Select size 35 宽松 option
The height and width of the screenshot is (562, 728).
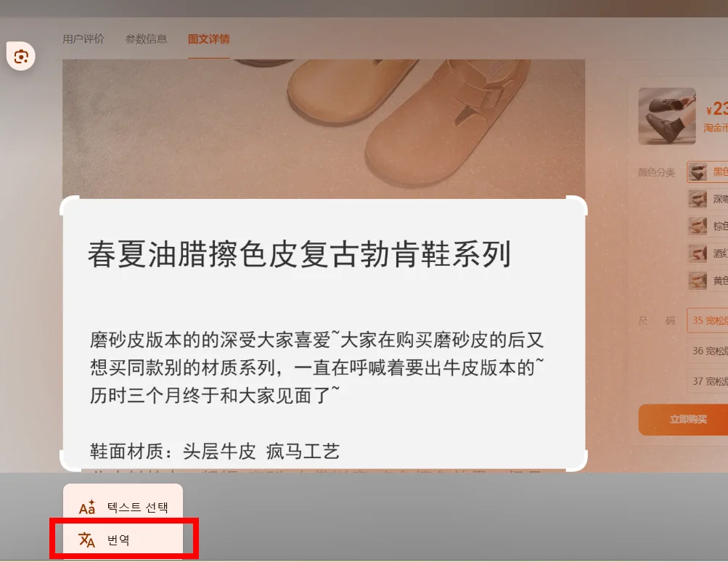pos(708,320)
